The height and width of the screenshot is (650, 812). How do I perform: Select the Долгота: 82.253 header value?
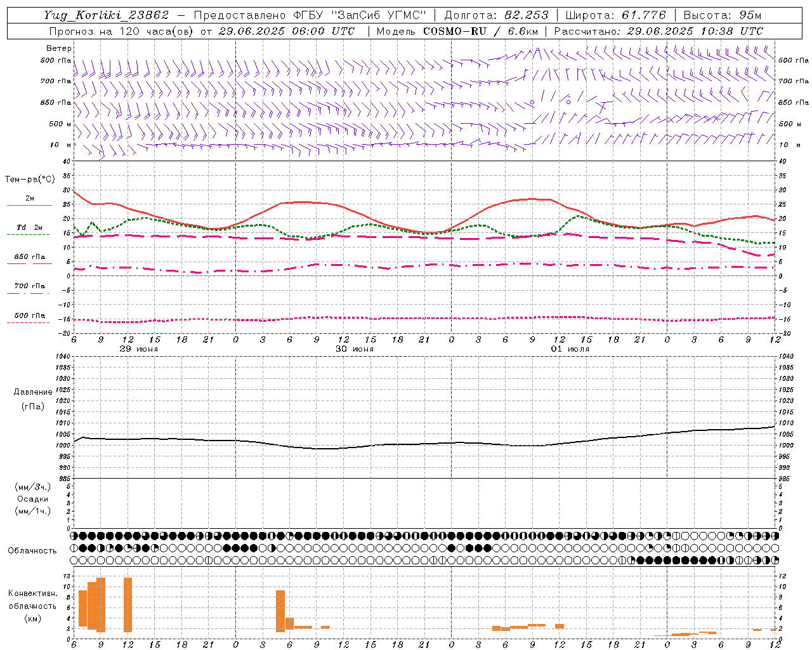(495, 15)
